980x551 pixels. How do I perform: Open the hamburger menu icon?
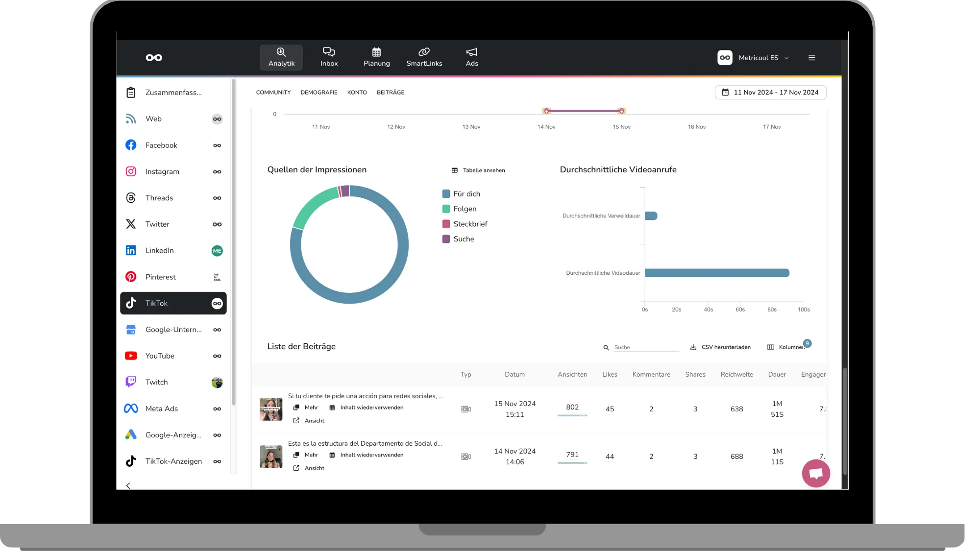[811, 58]
